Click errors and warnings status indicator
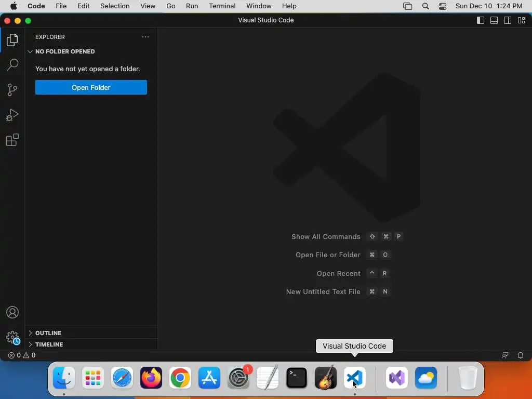Screen dimensions: 532x399 [22, 355]
